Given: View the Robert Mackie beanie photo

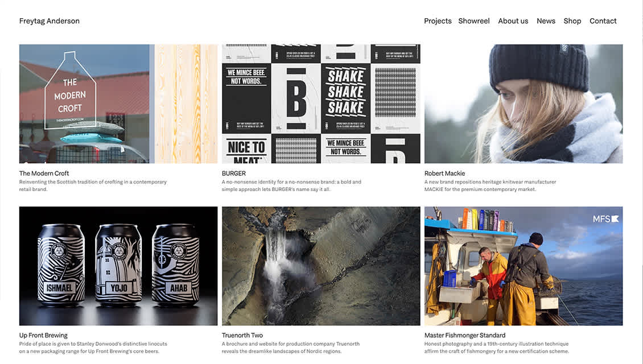Looking at the screenshot, I should (524, 104).
